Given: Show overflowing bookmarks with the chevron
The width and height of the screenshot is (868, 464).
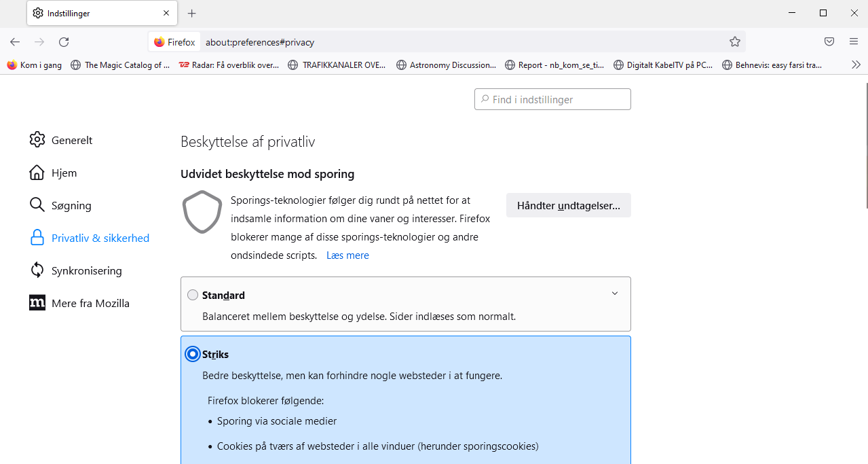Looking at the screenshot, I should (856, 65).
